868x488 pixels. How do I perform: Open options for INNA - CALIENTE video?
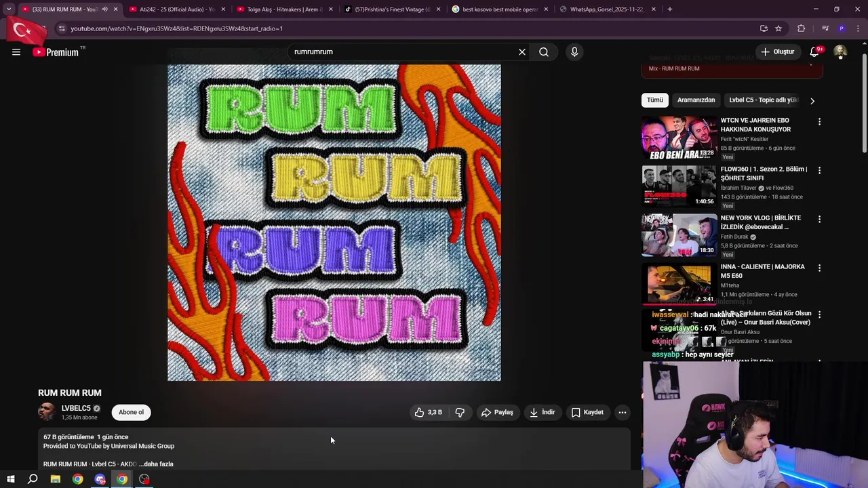pyautogui.click(x=819, y=268)
